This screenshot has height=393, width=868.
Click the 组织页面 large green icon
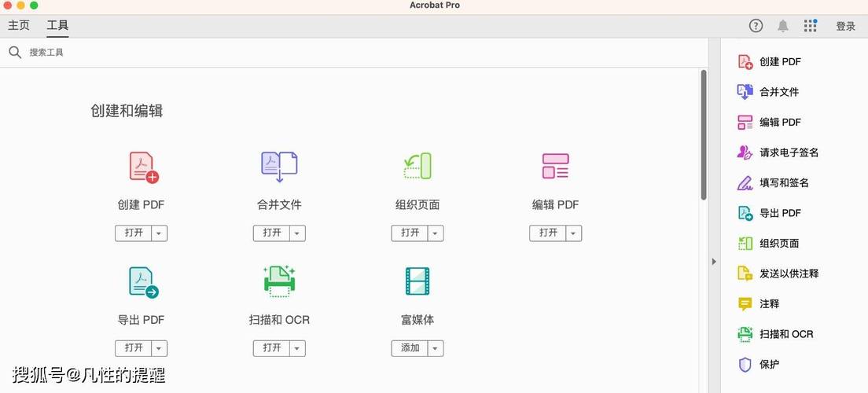pos(417,166)
